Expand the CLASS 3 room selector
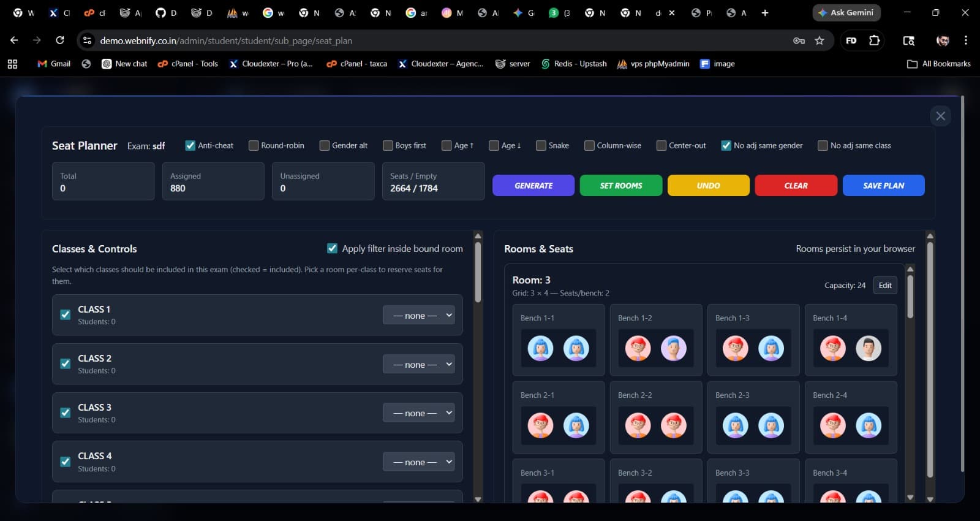Image resolution: width=980 pixels, height=521 pixels. [419, 413]
